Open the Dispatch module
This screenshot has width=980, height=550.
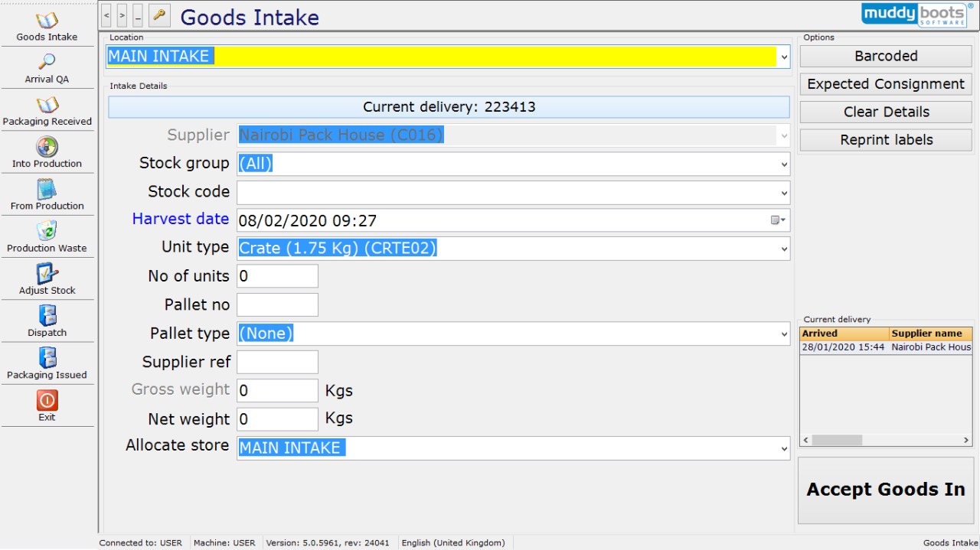pos(47,321)
